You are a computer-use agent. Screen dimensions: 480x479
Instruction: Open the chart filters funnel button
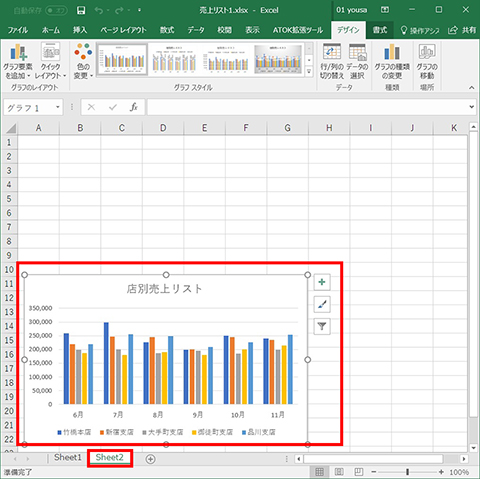322,326
